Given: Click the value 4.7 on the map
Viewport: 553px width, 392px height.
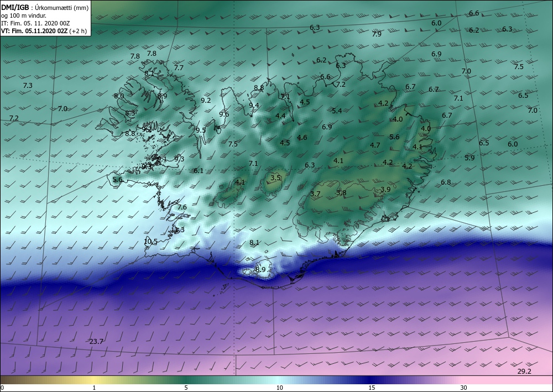Looking at the screenshot, I should tap(375, 145).
